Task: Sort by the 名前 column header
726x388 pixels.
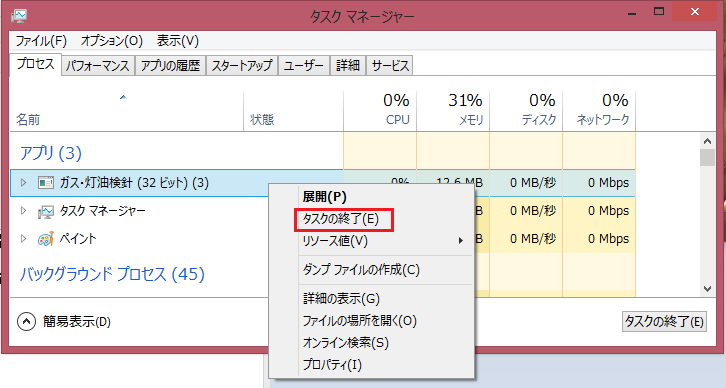Action: [x=126, y=111]
